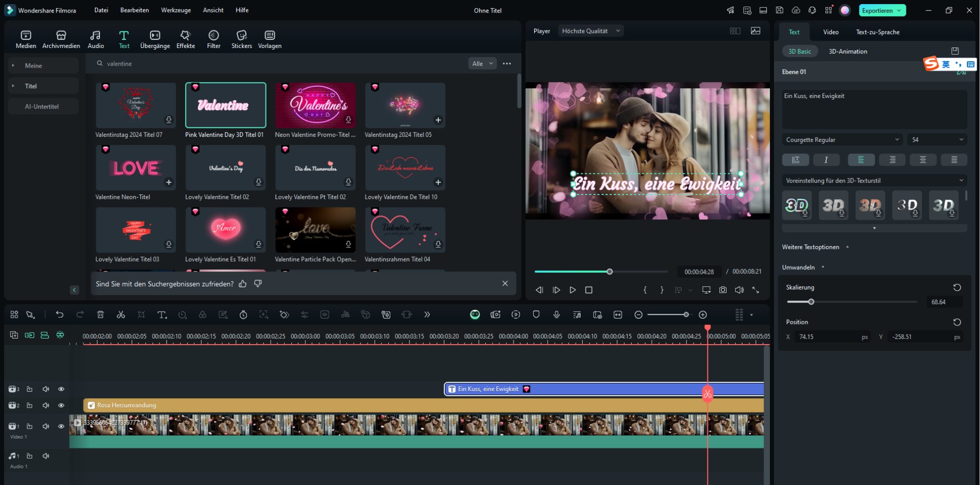Click the play button in player

[x=573, y=290]
